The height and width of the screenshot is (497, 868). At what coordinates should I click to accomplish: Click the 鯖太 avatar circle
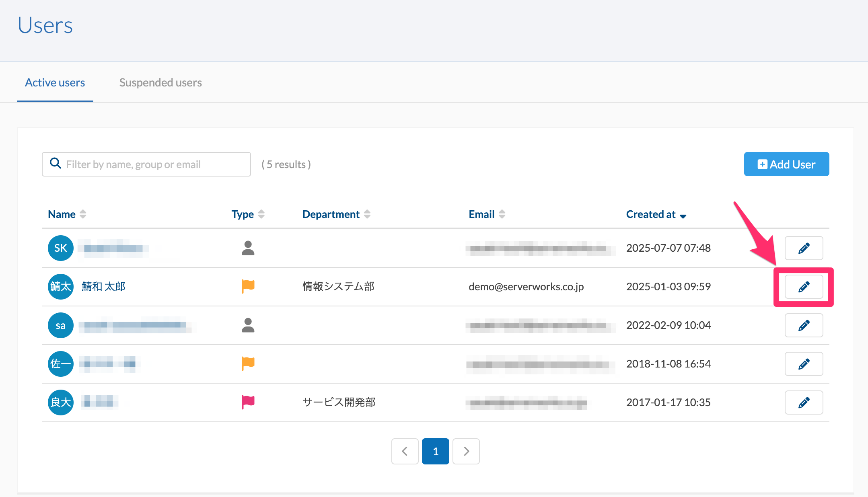coord(60,286)
